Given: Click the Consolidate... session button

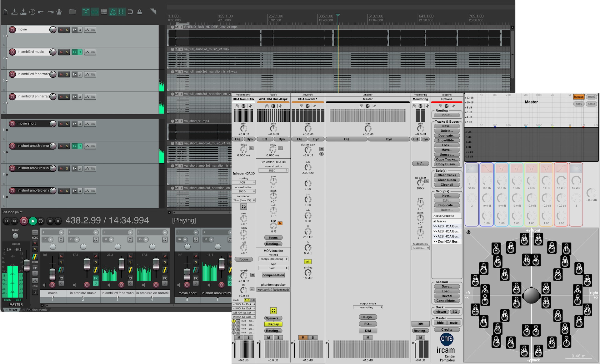Looking at the screenshot, I should (x=447, y=301).
